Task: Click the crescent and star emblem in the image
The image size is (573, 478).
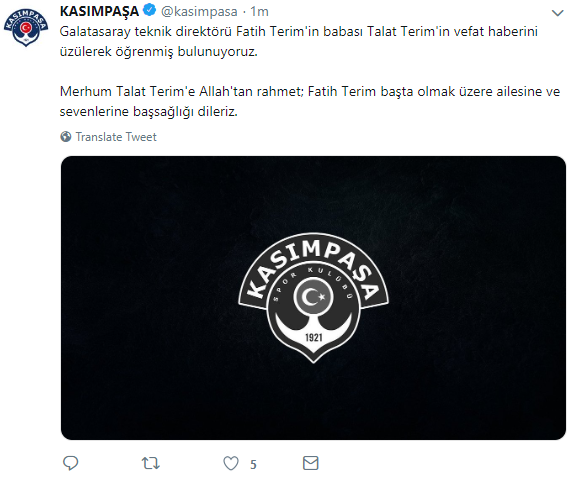Action: pyautogui.click(x=313, y=297)
